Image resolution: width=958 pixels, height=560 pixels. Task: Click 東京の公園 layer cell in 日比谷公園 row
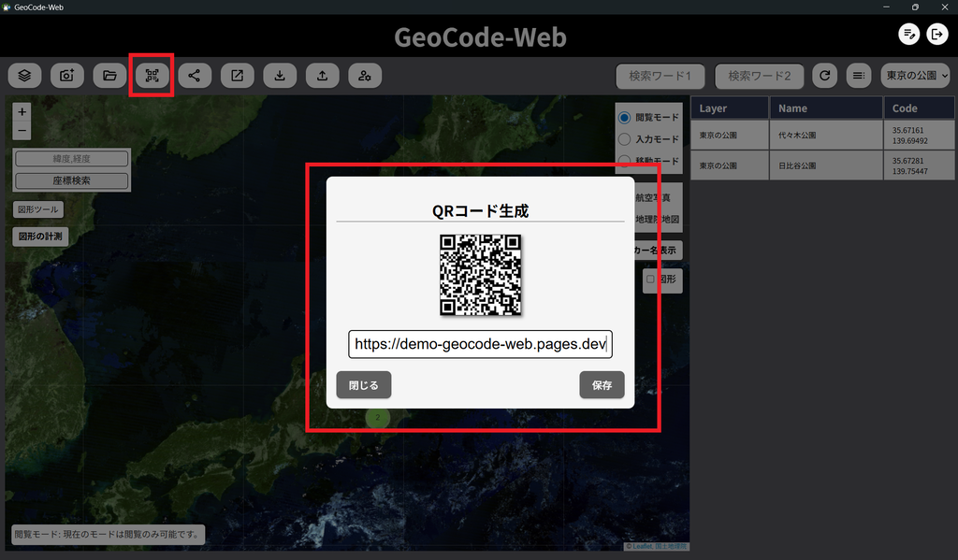pos(730,165)
